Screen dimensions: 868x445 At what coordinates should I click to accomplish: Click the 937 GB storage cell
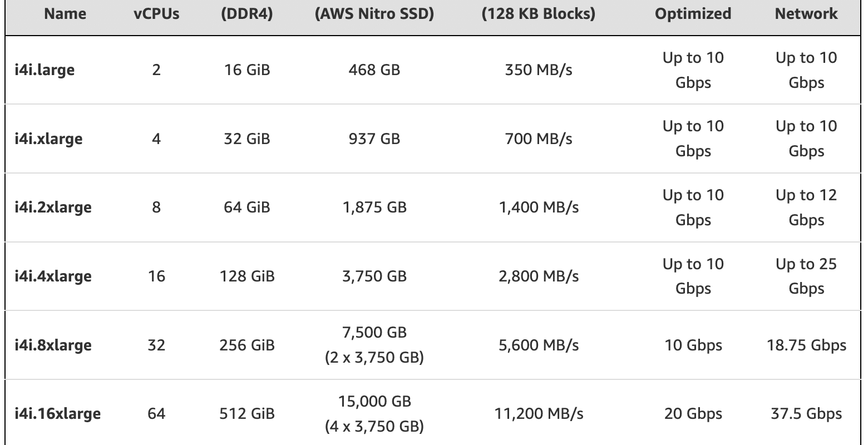tap(374, 139)
